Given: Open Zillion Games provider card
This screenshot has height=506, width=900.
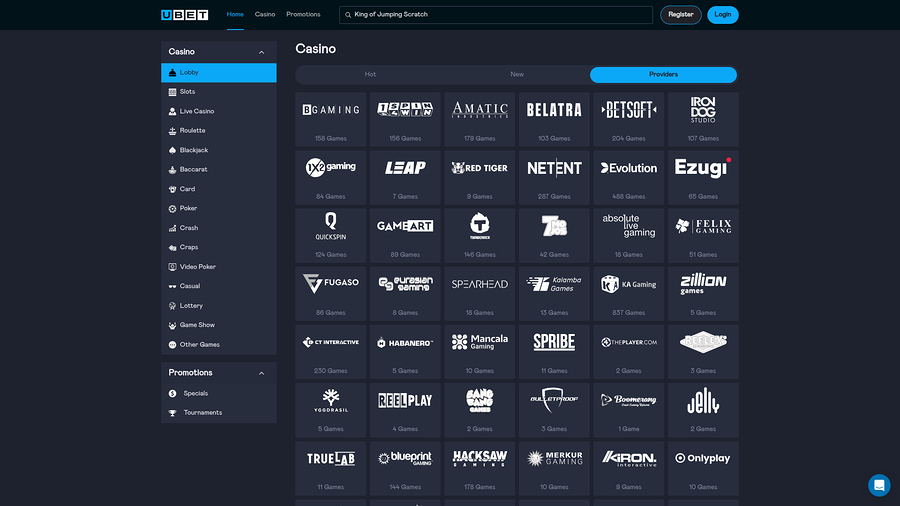Looking at the screenshot, I should pos(703,294).
